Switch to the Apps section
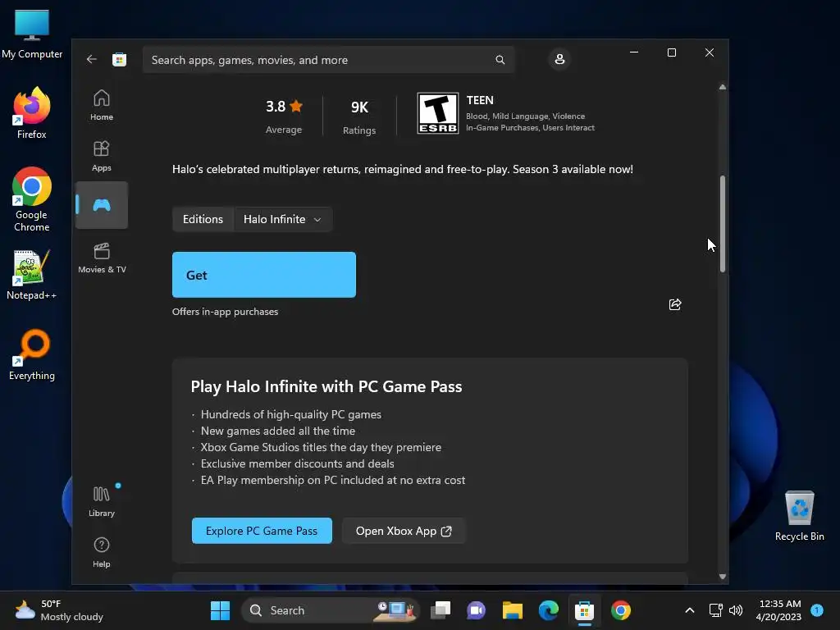Image resolution: width=840 pixels, height=630 pixels. click(x=101, y=156)
